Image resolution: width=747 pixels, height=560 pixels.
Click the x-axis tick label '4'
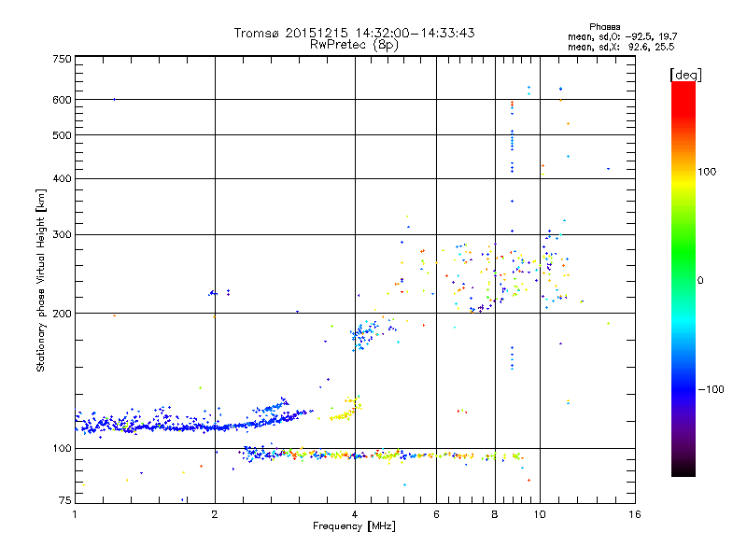point(355,514)
